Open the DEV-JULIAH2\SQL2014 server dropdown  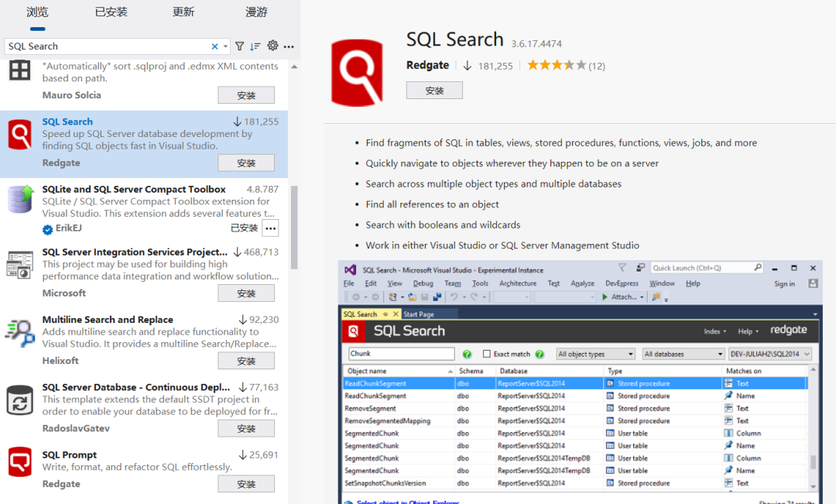click(x=770, y=354)
